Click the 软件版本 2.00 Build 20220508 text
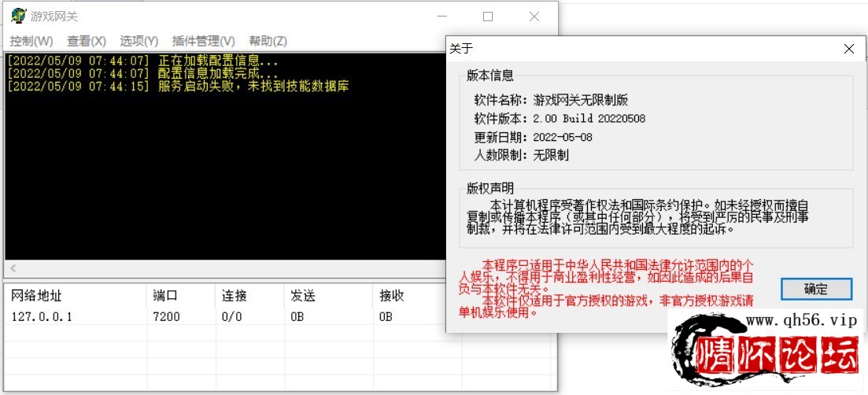This screenshot has height=395, width=868. (x=559, y=118)
